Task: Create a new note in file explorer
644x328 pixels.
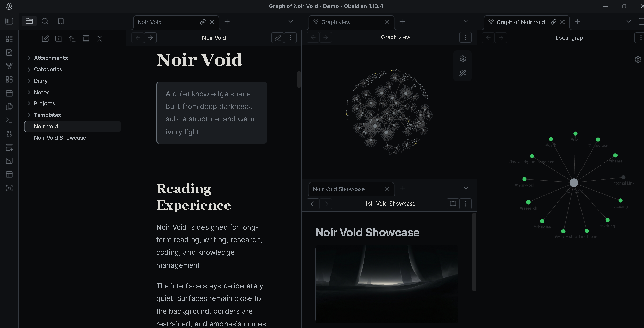Action: click(45, 39)
